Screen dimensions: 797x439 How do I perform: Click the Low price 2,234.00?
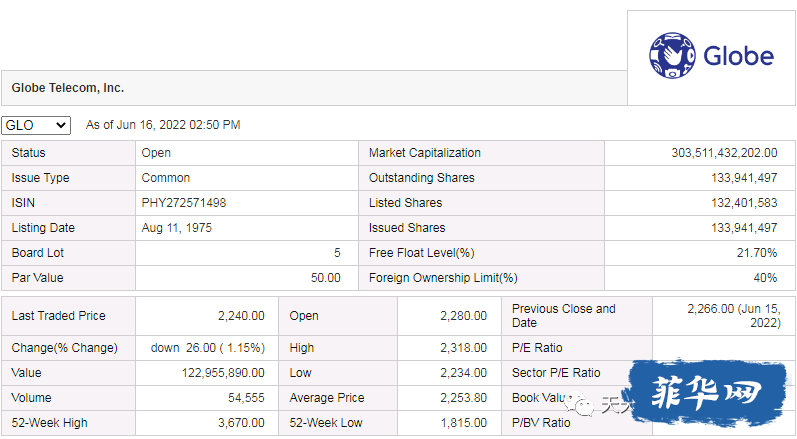[x=464, y=373]
